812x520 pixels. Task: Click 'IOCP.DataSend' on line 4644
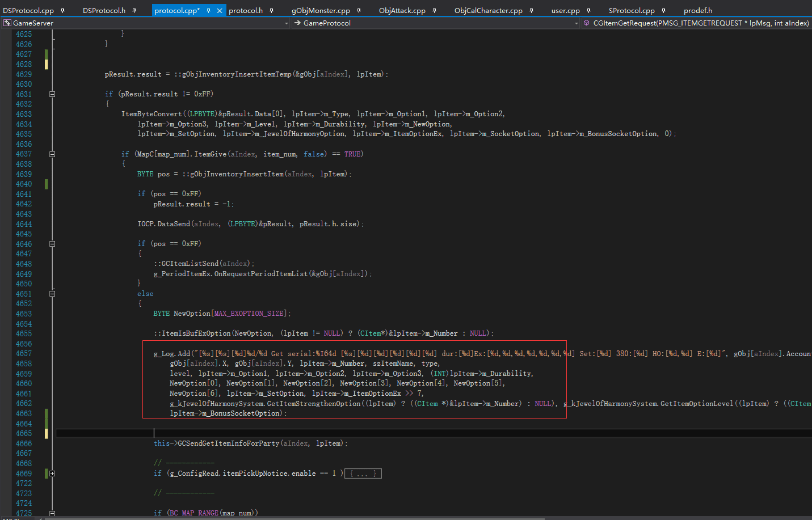pyautogui.click(x=164, y=224)
